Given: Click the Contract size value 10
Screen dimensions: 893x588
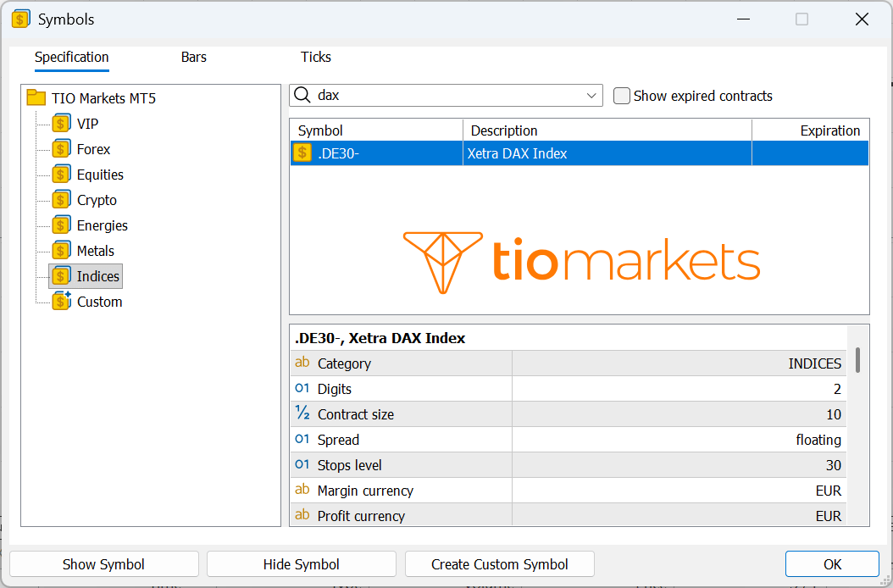Looking at the screenshot, I should (x=834, y=414).
